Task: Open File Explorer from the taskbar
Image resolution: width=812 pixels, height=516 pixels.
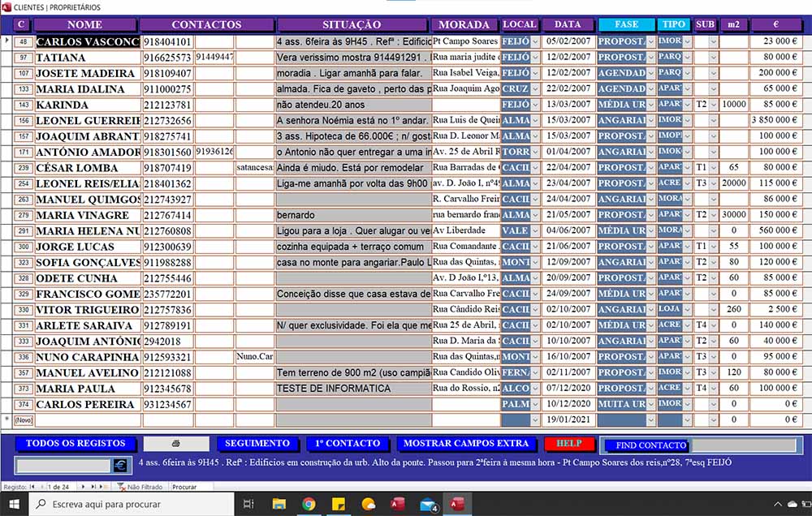Action: tap(279, 504)
